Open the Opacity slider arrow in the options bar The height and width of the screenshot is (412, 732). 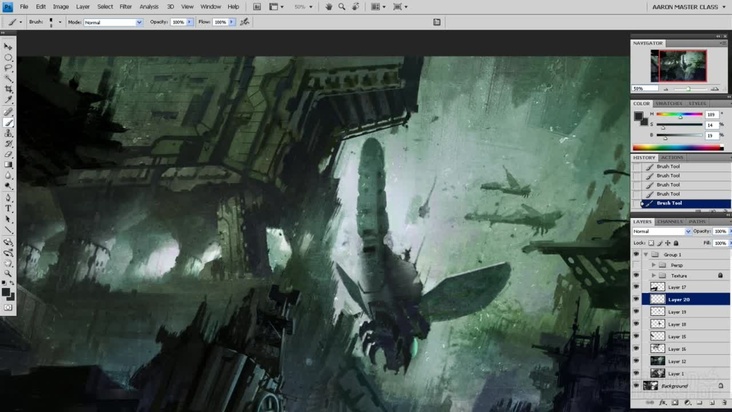point(190,22)
